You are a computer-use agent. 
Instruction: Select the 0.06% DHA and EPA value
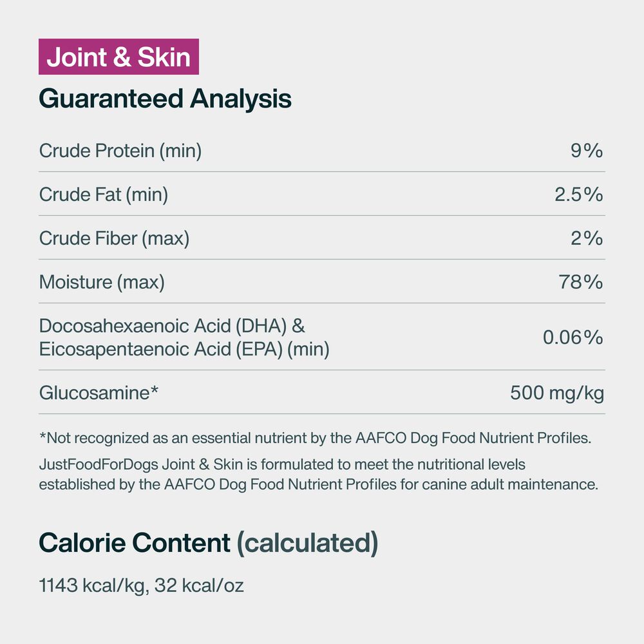(x=573, y=337)
